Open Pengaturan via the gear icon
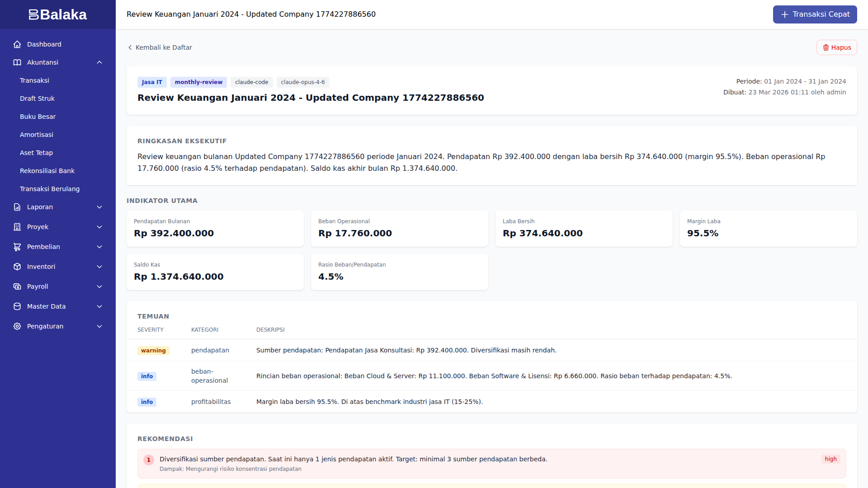 (x=17, y=326)
